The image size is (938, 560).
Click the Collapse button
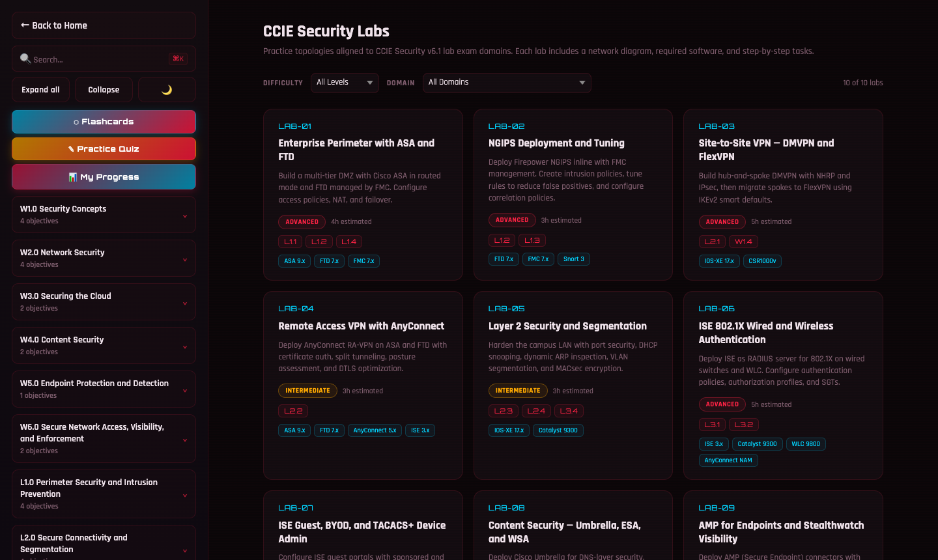(104, 89)
